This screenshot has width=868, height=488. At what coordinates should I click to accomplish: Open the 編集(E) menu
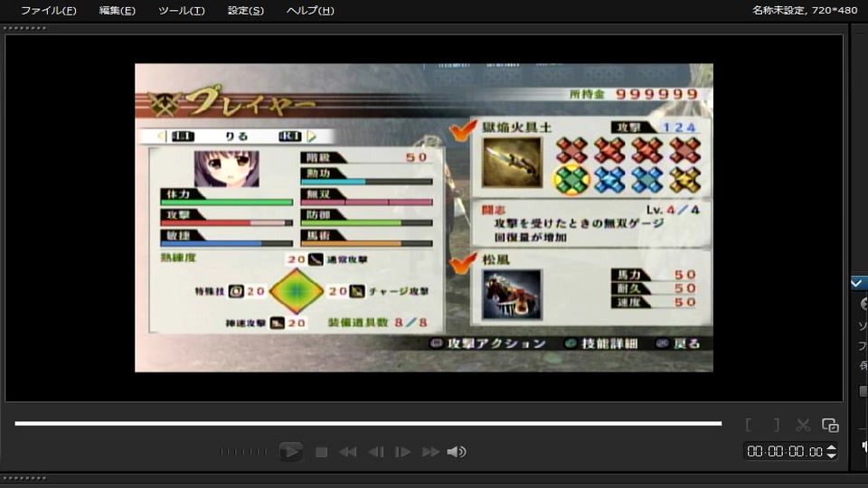[118, 11]
